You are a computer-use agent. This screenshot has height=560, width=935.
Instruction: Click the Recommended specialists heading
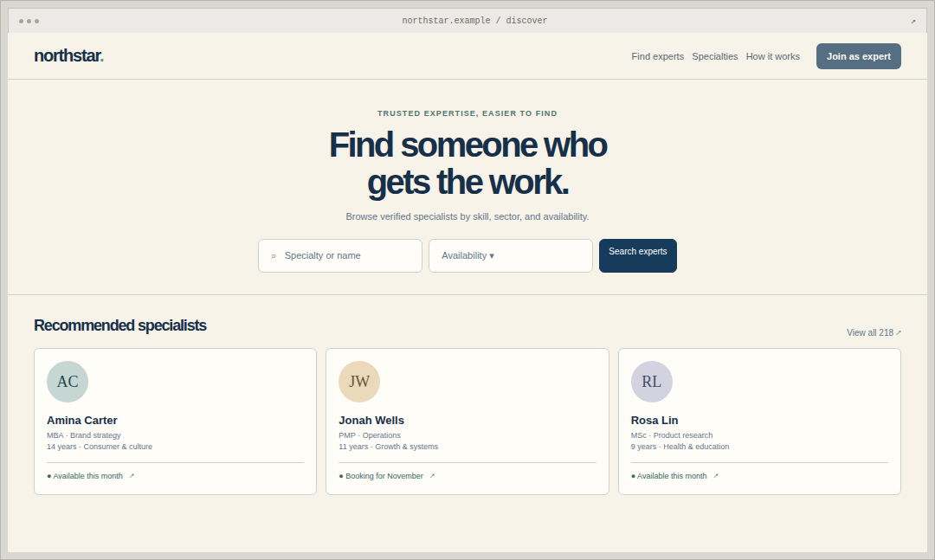point(119,325)
